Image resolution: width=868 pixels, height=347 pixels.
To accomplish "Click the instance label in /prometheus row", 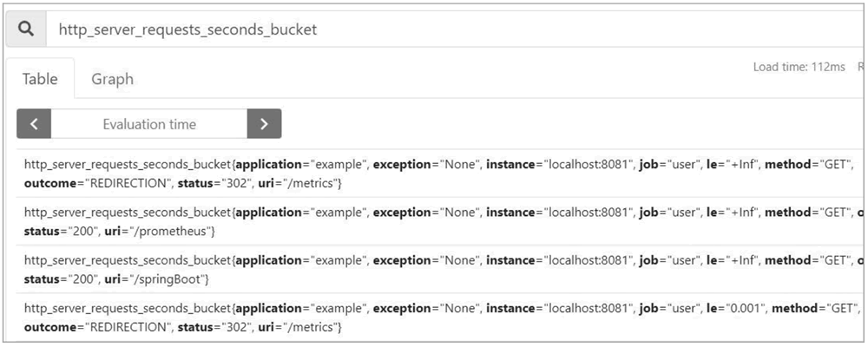I will [560, 213].
